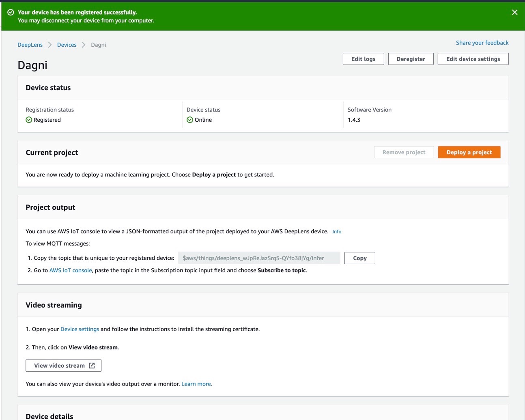Viewport: 525px width, 420px height.
Task: Click the Edit logs button
Action: 364,59
